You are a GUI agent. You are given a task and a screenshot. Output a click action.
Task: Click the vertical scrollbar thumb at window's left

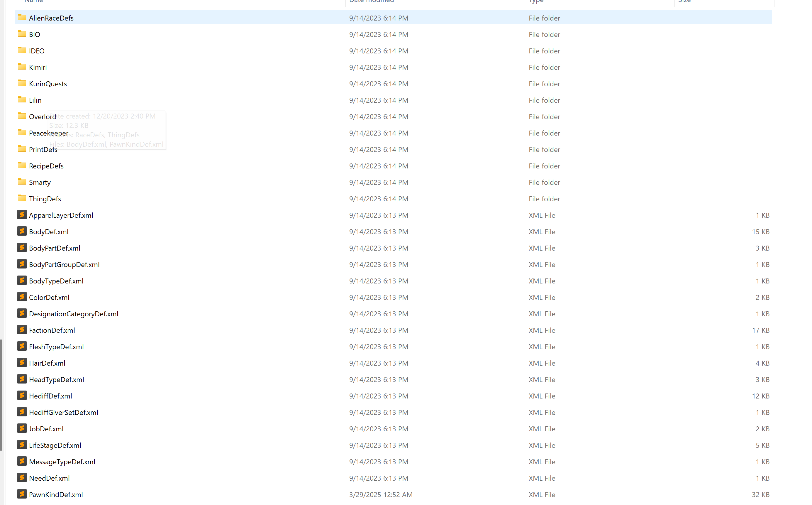(1, 395)
